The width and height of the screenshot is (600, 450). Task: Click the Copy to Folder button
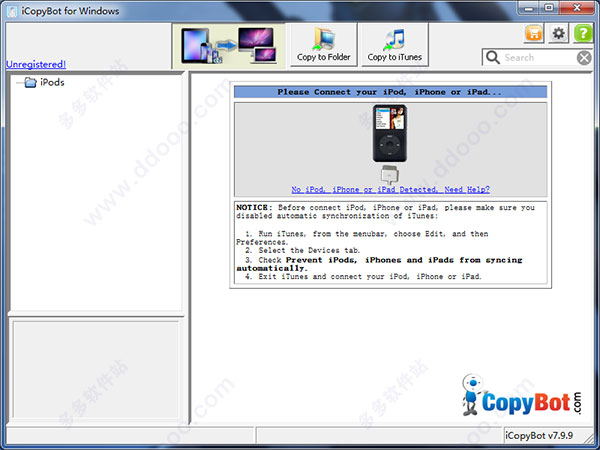(323, 45)
